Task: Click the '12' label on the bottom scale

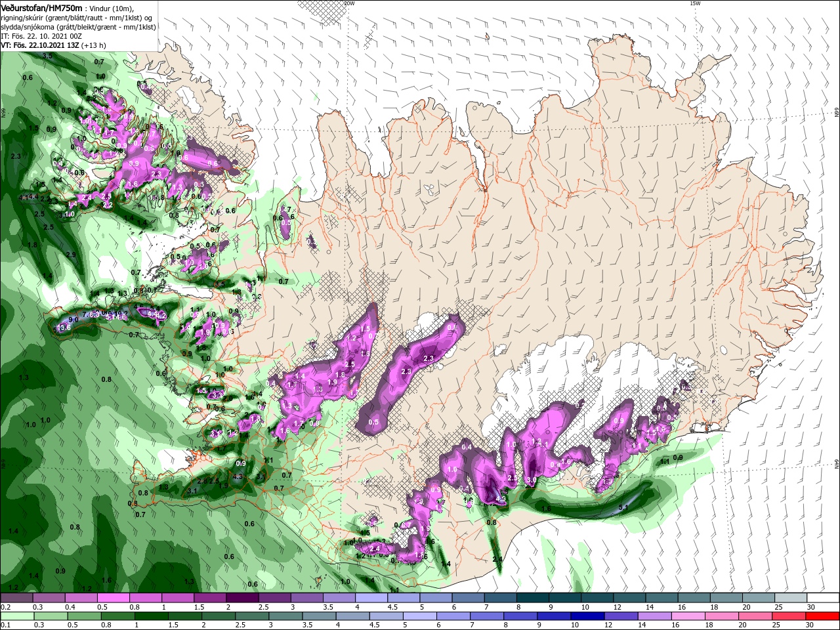Action: 608,625
